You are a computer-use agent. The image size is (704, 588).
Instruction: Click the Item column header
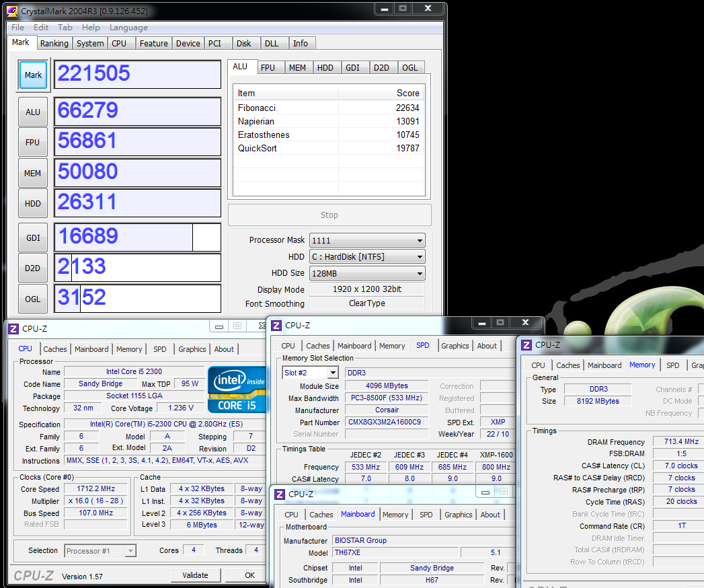tap(286, 93)
